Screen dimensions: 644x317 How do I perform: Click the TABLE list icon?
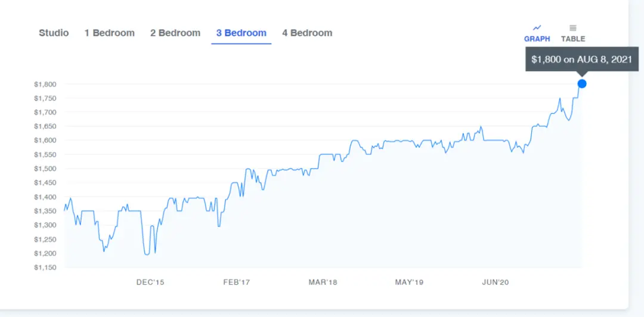573,28
